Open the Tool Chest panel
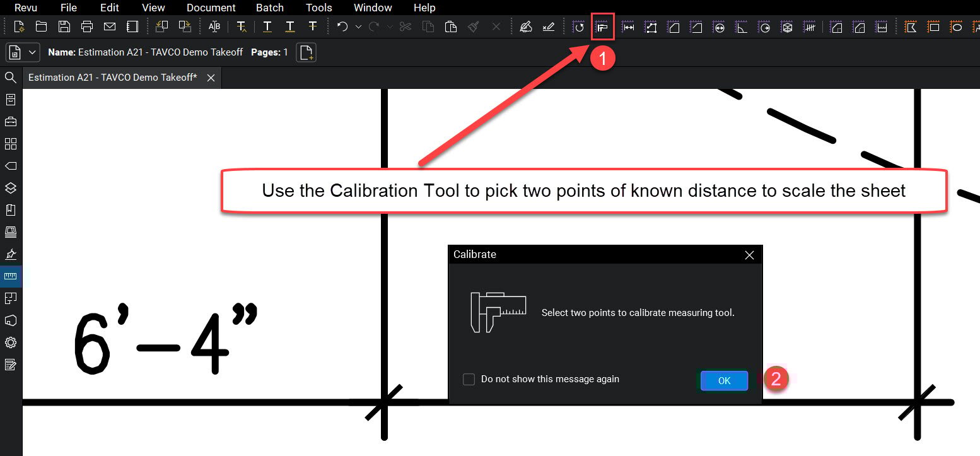Screen dimensions: 980x456 tap(11, 121)
